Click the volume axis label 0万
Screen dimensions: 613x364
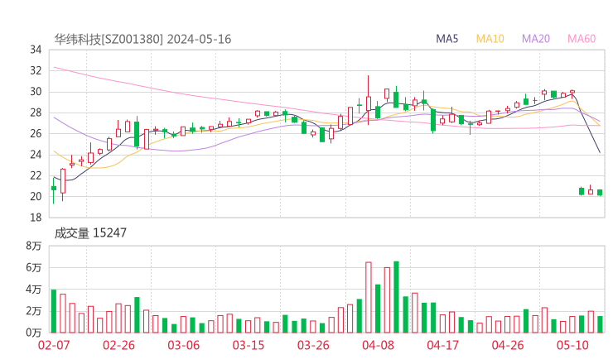point(34,333)
